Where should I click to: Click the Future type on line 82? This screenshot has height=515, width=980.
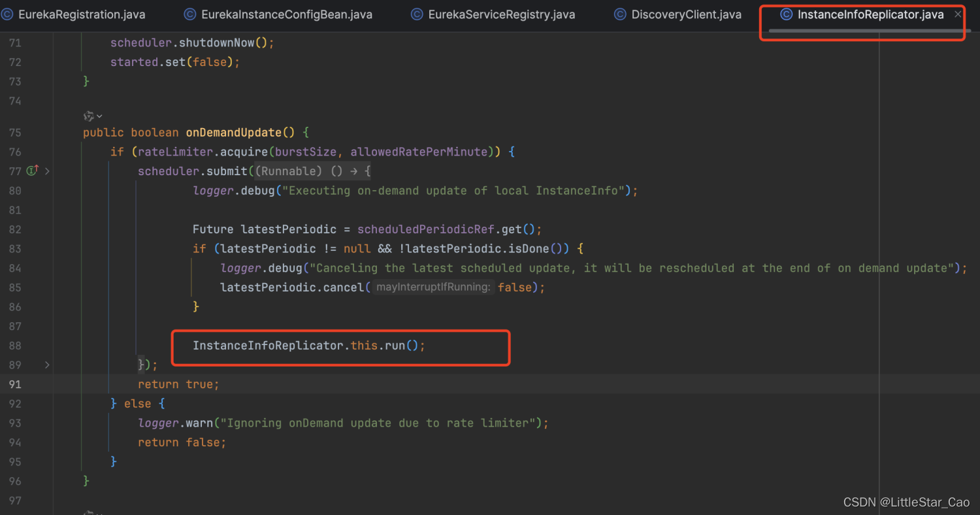213,229
